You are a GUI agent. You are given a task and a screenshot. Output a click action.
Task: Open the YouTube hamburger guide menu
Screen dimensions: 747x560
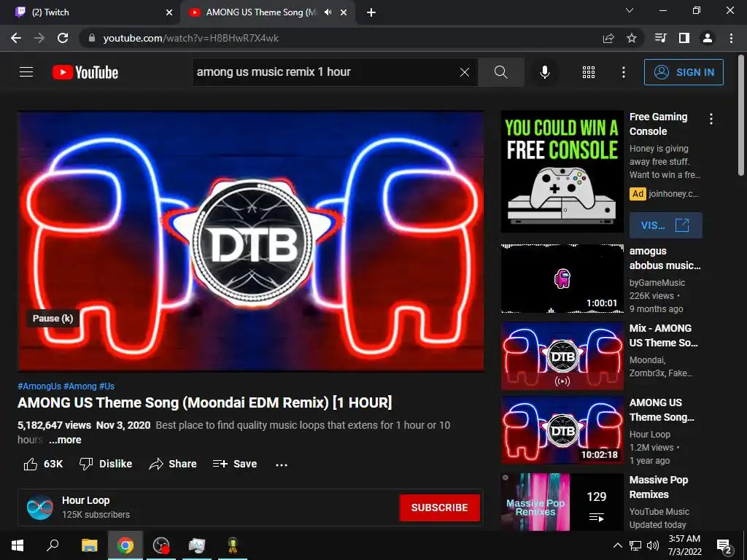coord(26,72)
